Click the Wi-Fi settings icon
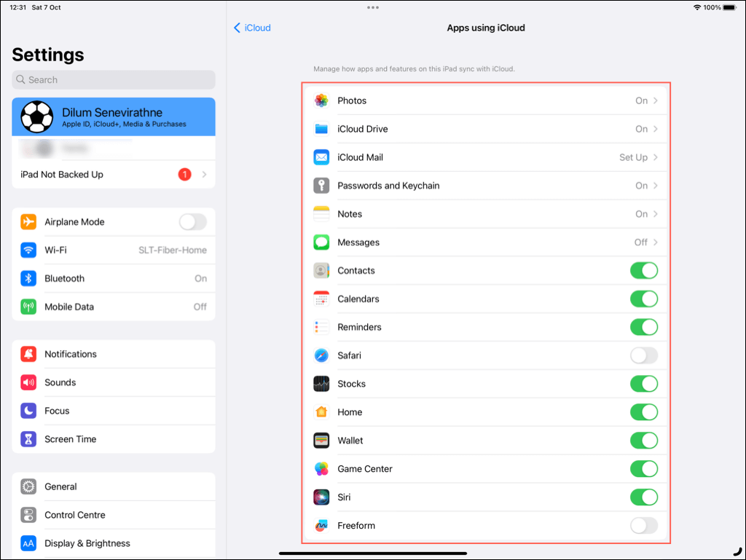This screenshot has height=560, width=746. [28, 250]
